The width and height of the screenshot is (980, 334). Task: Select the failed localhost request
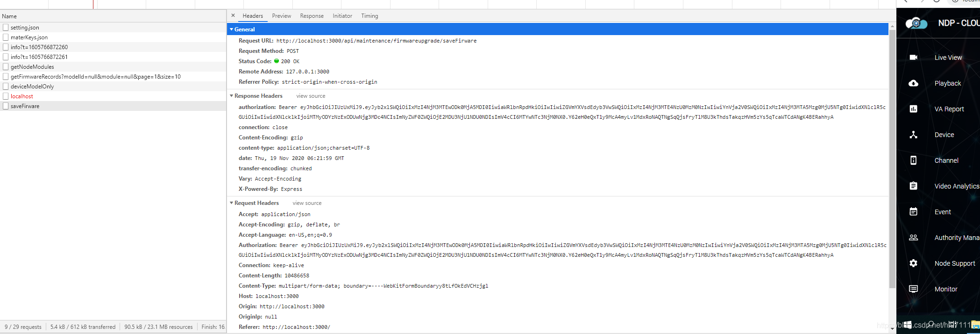click(113, 96)
